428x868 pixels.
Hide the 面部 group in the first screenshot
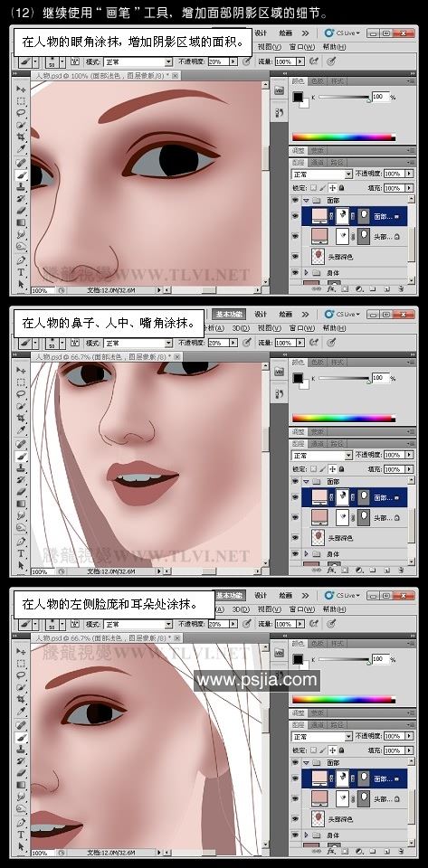[295, 200]
